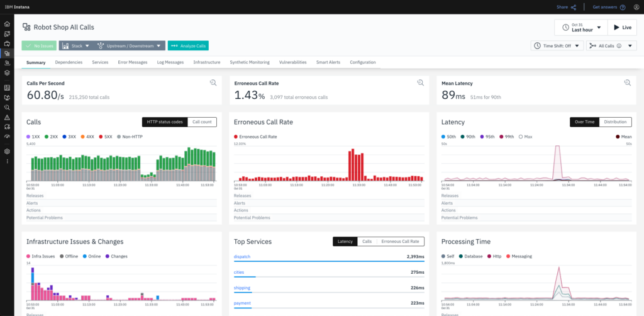The height and width of the screenshot is (316, 644).
Task: Select Over Time view in Latency panel
Action: (x=584, y=122)
